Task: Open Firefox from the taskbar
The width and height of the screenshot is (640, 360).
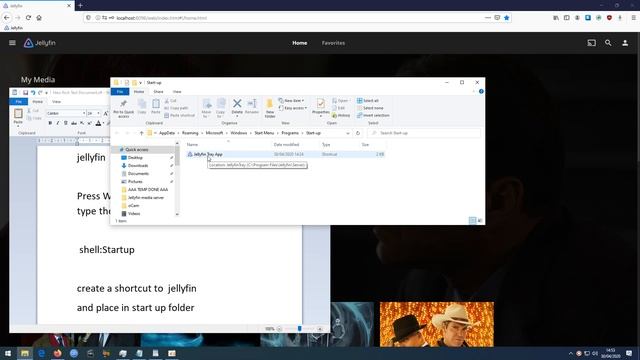Action: point(57,353)
